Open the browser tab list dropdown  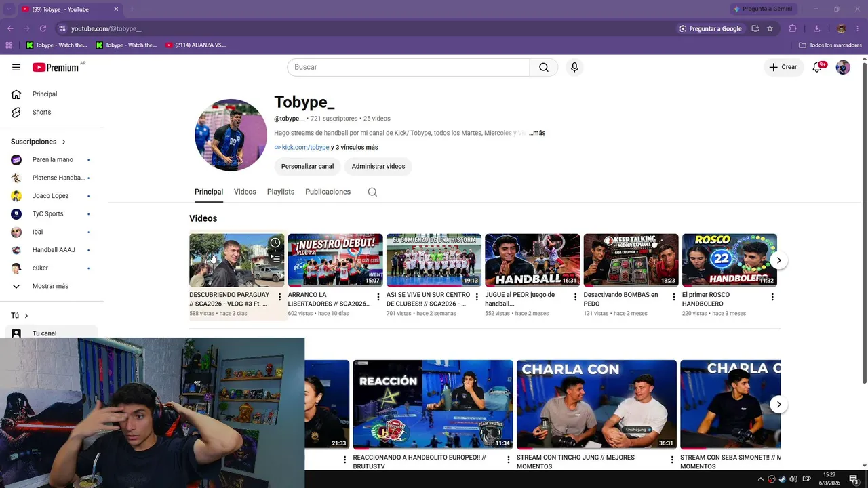pyautogui.click(x=9, y=9)
